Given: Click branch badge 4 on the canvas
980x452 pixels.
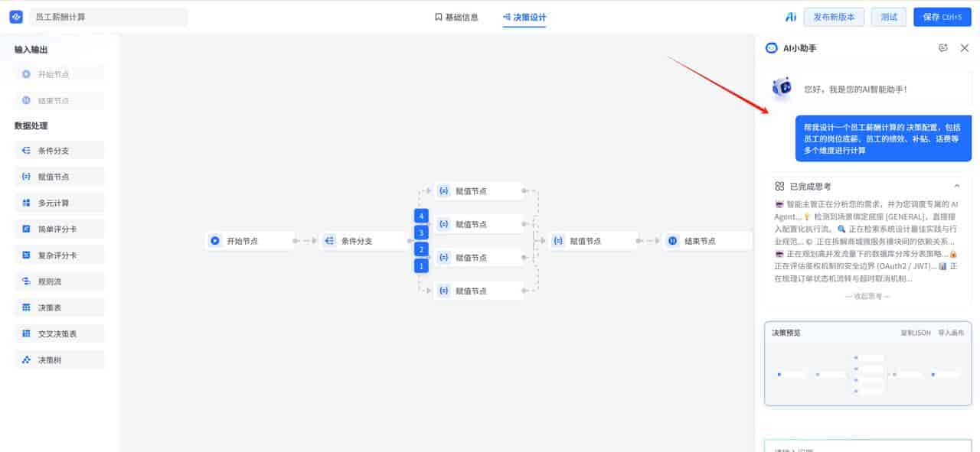Looking at the screenshot, I should coord(421,216).
